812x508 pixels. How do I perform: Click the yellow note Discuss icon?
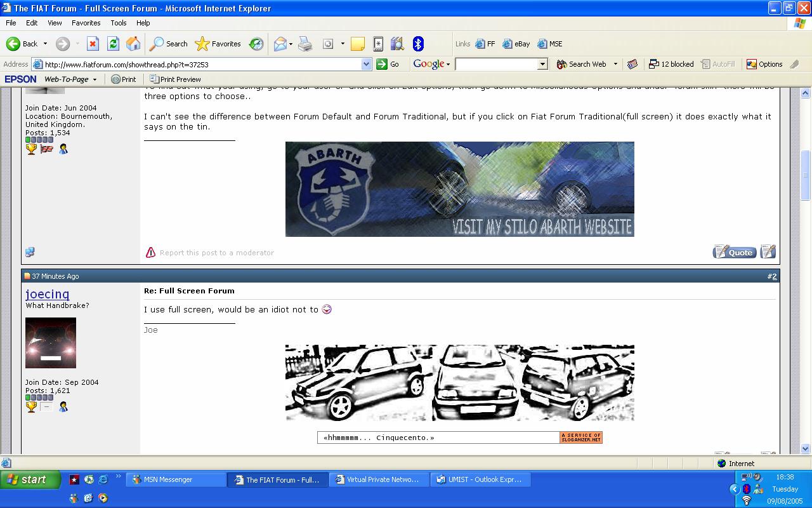(x=358, y=44)
